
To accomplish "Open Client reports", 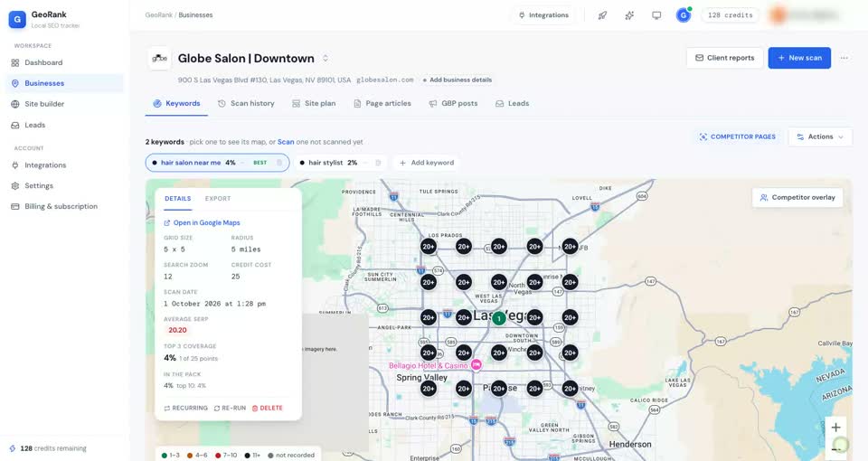I will (724, 58).
